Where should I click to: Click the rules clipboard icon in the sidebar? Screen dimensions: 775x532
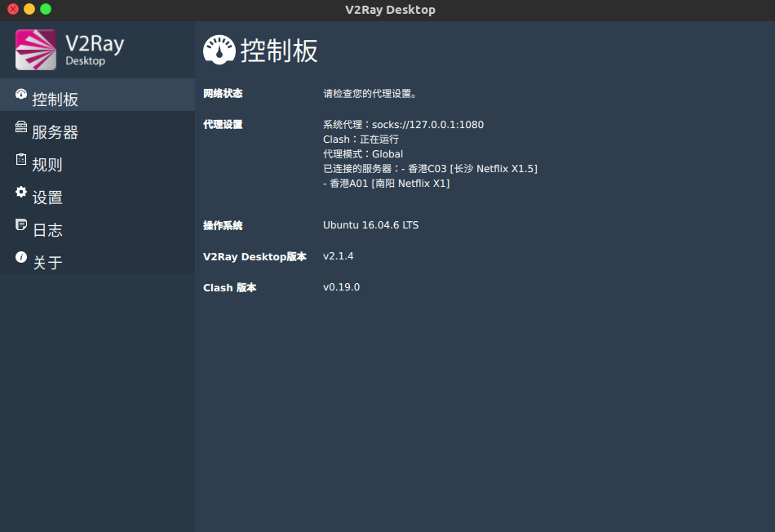(x=20, y=159)
